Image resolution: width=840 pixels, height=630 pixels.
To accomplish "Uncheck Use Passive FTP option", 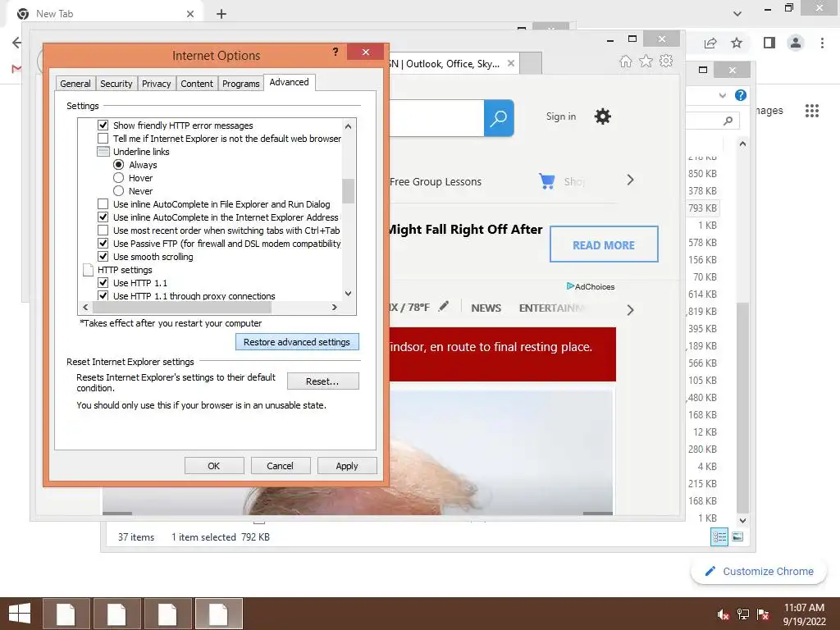I will click(103, 243).
